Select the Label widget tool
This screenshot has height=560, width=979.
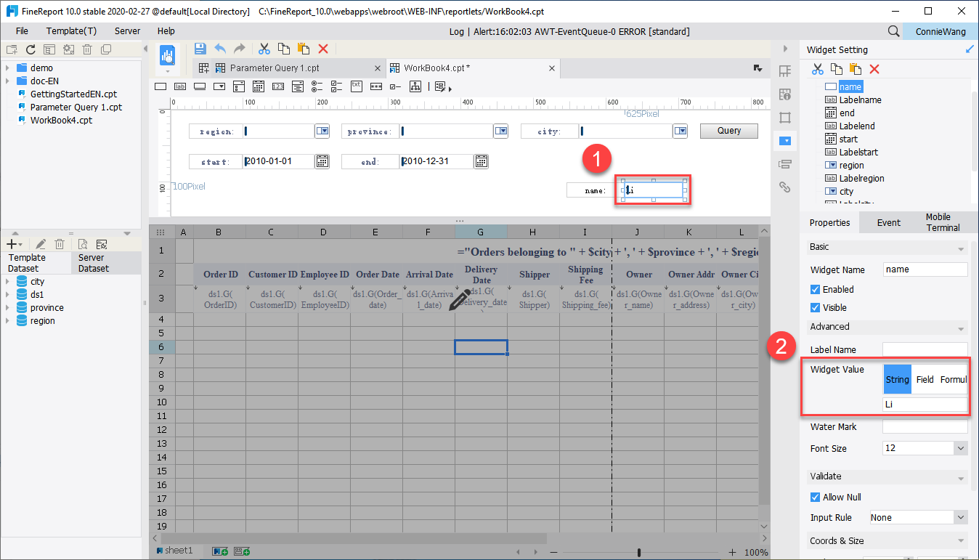click(x=181, y=86)
